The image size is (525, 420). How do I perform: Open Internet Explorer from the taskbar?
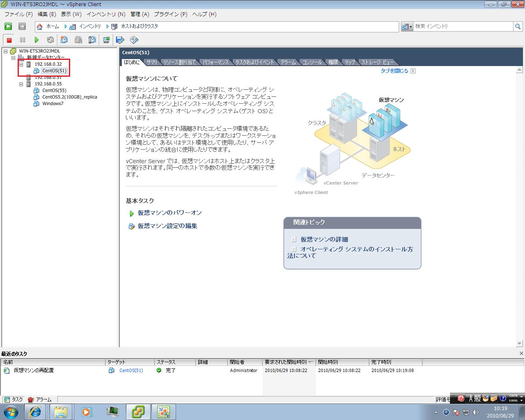pyautogui.click(x=35, y=411)
